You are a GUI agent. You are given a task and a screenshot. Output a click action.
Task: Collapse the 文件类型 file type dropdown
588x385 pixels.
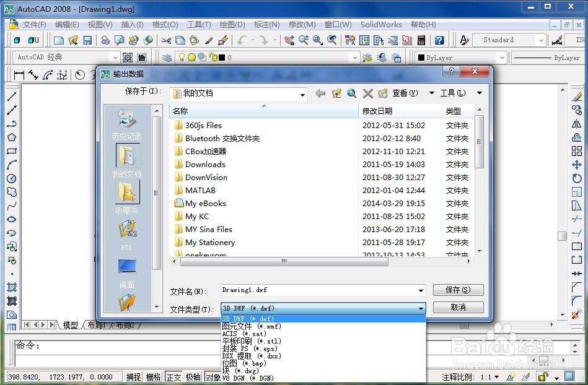pyautogui.click(x=421, y=309)
